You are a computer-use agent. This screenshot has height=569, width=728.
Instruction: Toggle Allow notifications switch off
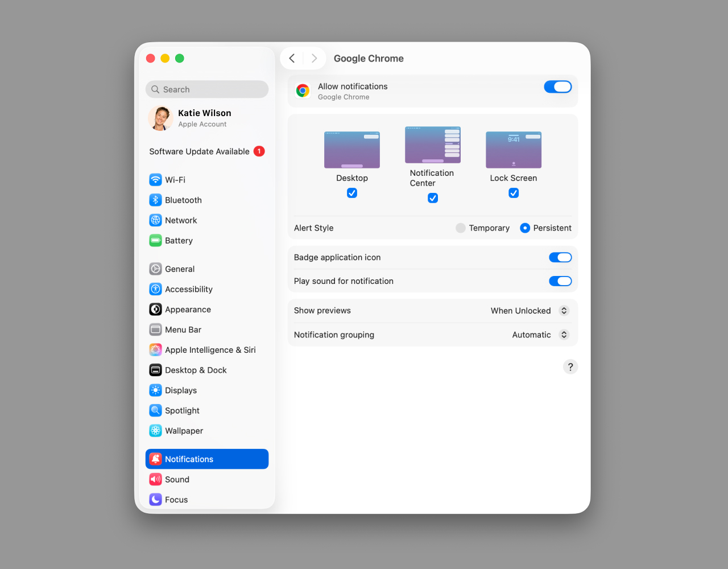[557, 86]
